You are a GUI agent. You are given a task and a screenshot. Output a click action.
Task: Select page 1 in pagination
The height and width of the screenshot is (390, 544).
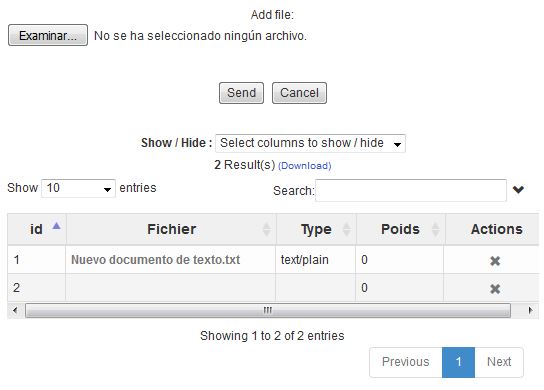pos(458,362)
